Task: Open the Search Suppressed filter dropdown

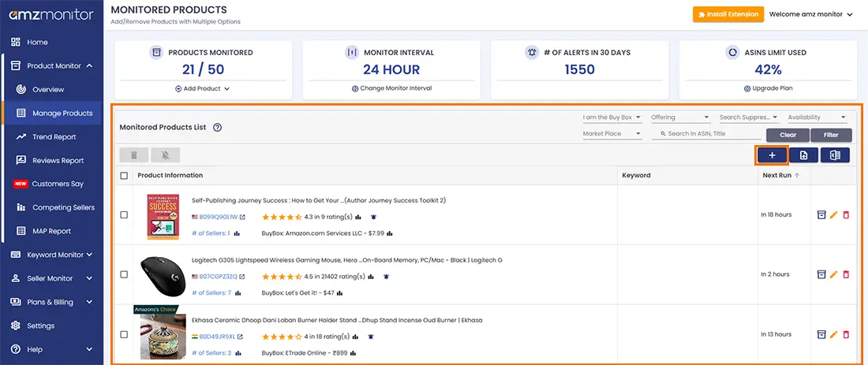Action: (x=749, y=117)
